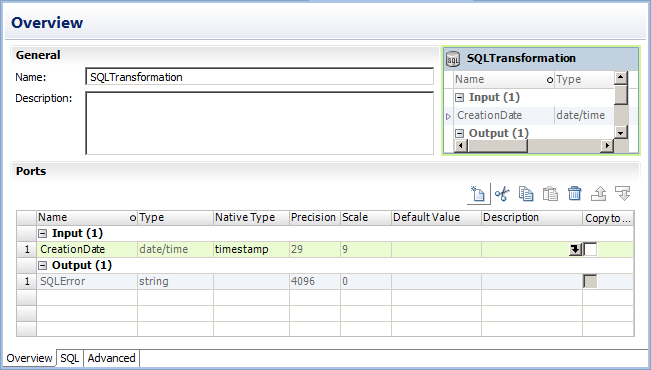Click date/time in the SQLTransformation preview

point(580,115)
